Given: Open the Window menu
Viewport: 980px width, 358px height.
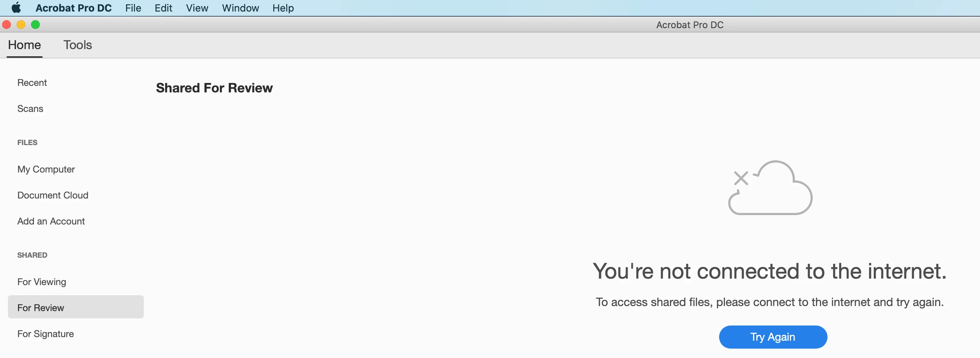Looking at the screenshot, I should click(x=240, y=8).
